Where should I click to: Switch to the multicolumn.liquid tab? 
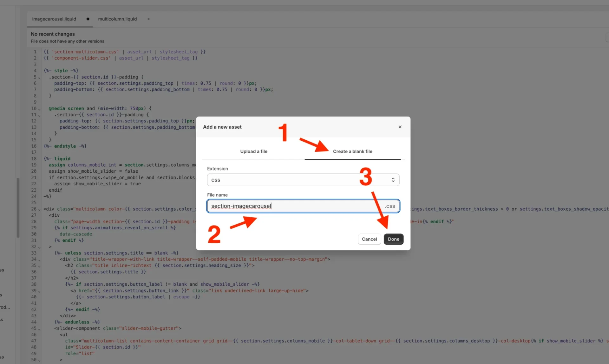click(x=117, y=19)
